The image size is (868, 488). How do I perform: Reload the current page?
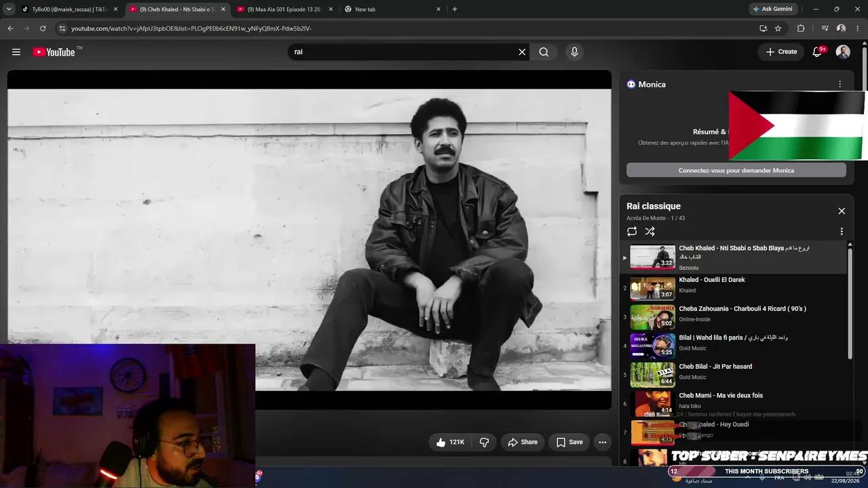43,28
